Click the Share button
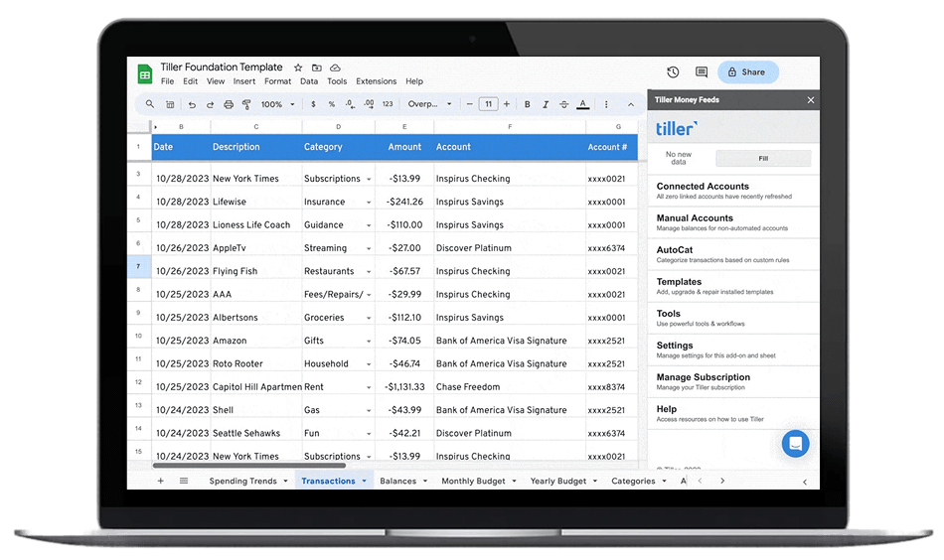Screen dimensions: 944x560 pos(747,71)
